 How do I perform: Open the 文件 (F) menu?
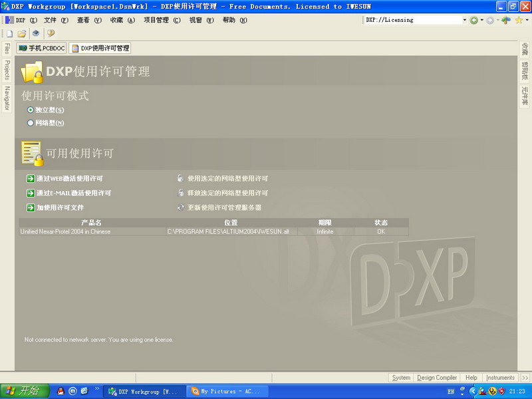pos(56,21)
